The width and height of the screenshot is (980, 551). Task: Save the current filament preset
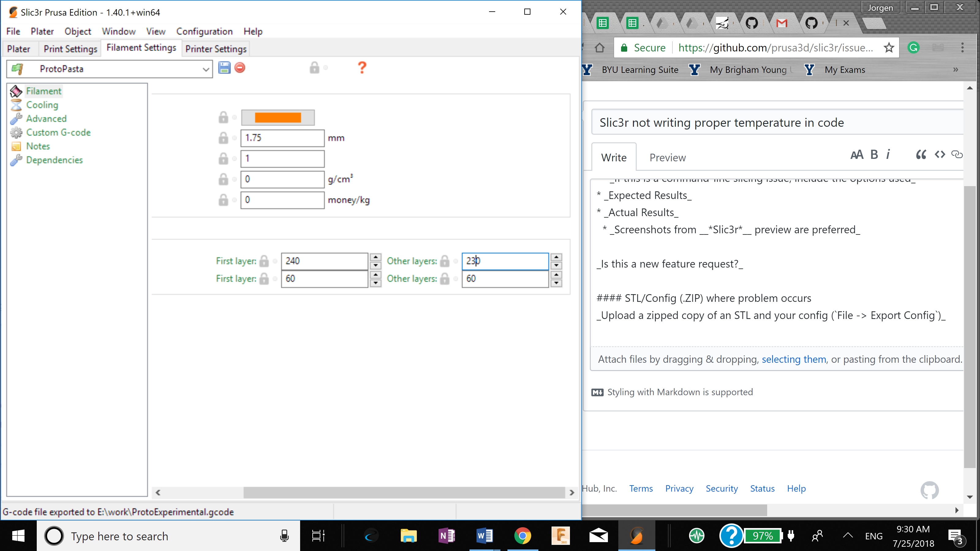pos(224,68)
